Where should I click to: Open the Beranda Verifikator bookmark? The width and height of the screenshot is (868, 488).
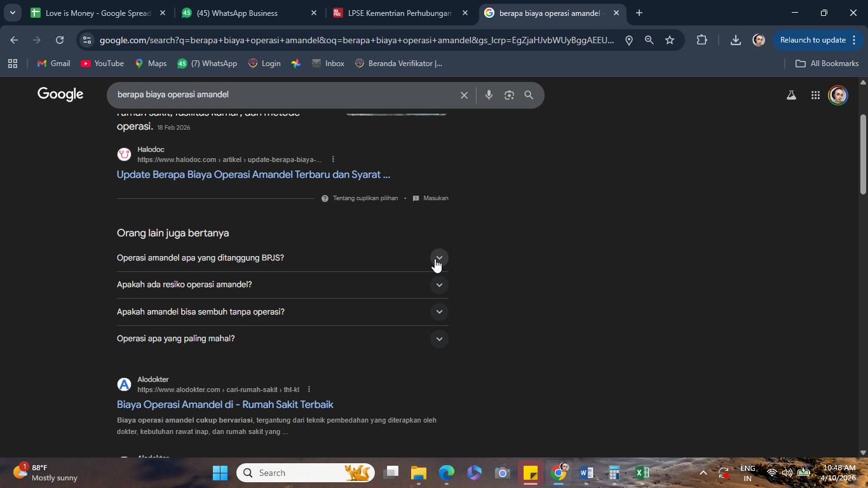tap(398, 64)
